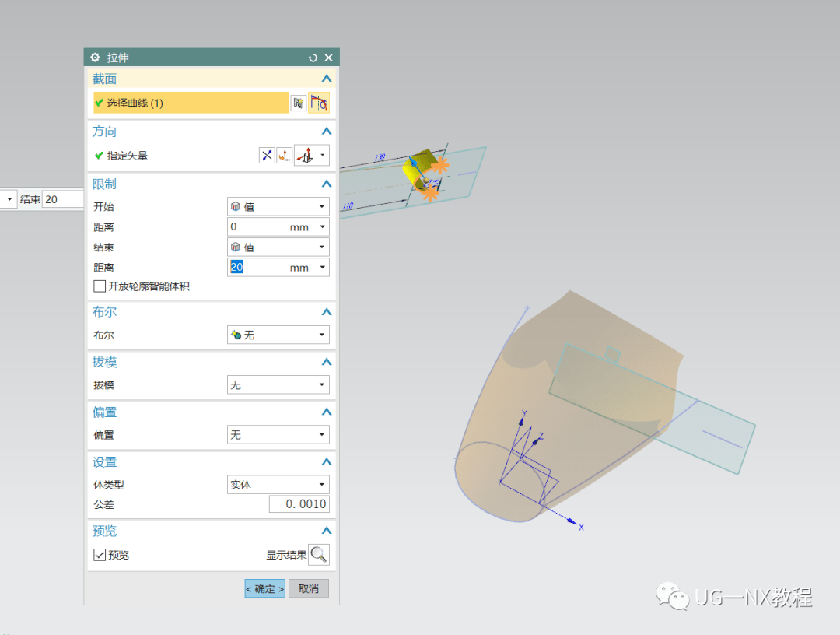Open the vector type dropdown
Viewport: 840px width, 635px height.
323,156
